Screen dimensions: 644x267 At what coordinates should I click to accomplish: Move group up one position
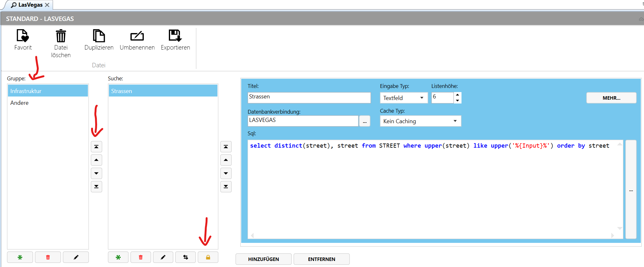96,160
